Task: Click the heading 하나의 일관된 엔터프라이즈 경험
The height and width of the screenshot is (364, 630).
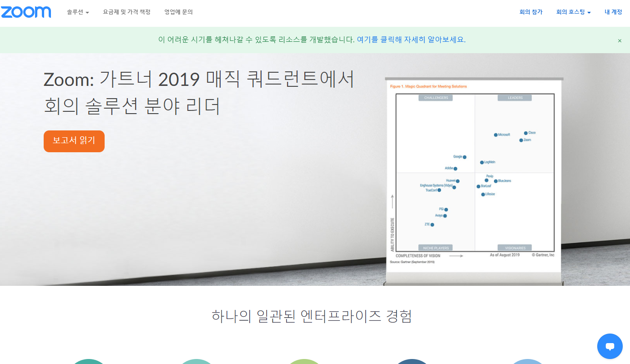Action: (312, 316)
